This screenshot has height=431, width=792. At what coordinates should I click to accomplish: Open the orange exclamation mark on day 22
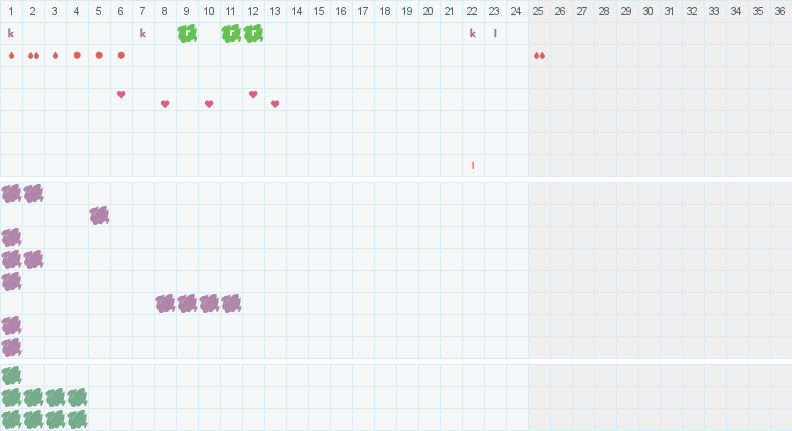click(x=473, y=165)
